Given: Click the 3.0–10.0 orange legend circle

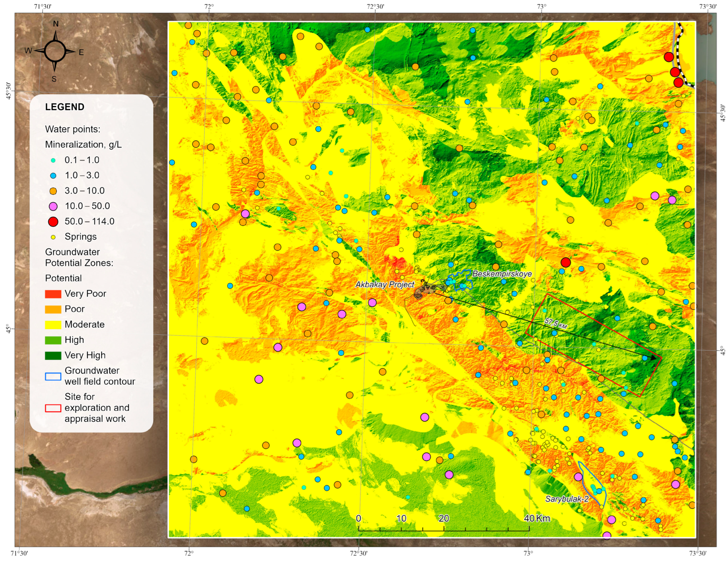Looking at the screenshot, I should pos(53,191).
